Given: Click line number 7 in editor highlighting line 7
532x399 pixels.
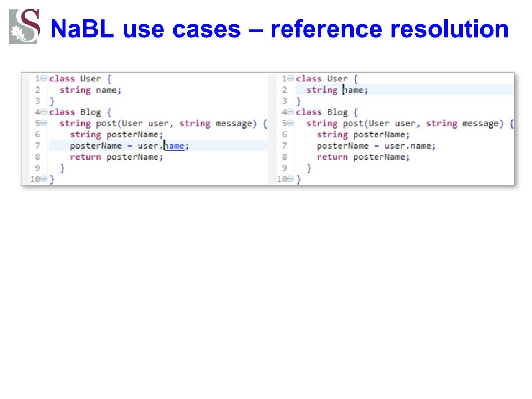Looking at the screenshot, I should [38, 146].
